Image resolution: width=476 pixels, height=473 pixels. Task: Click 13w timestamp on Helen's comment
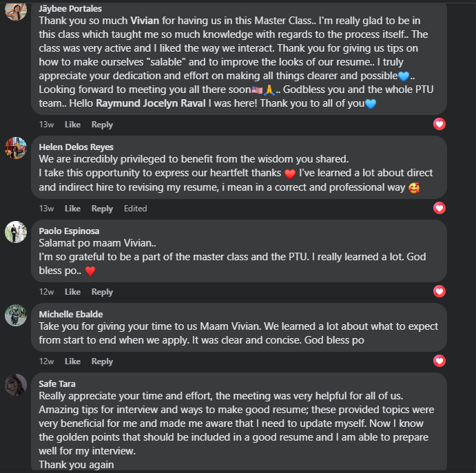click(x=46, y=209)
